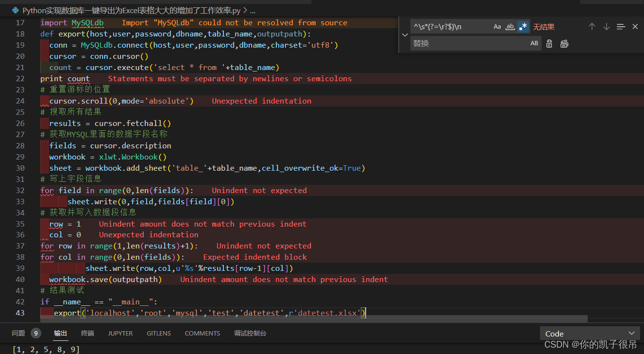Click the editor's bottom horizontal scrollbar

(291, 322)
